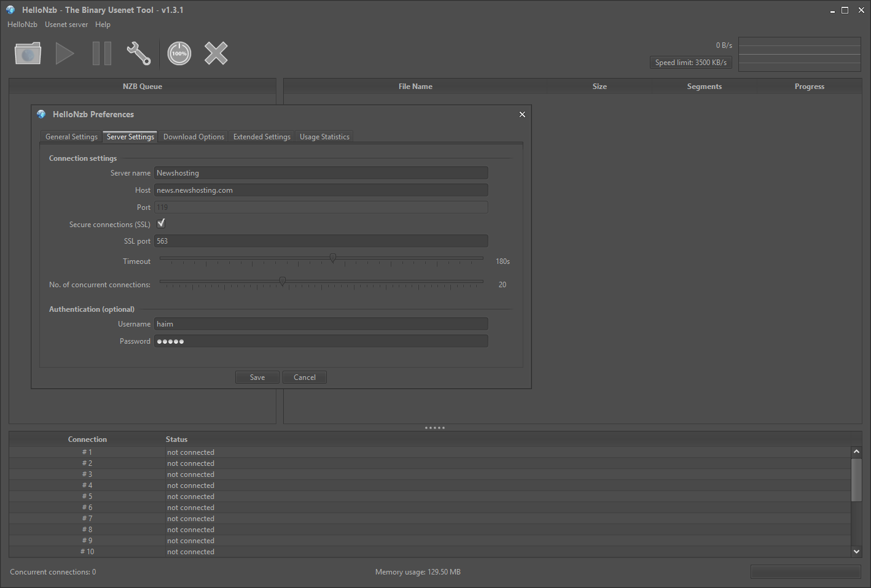Image resolution: width=871 pixels, height=588 pixels.
Task: Open the Usage Statistics tab
Action: pyautogui.click(x=324, y=137)
